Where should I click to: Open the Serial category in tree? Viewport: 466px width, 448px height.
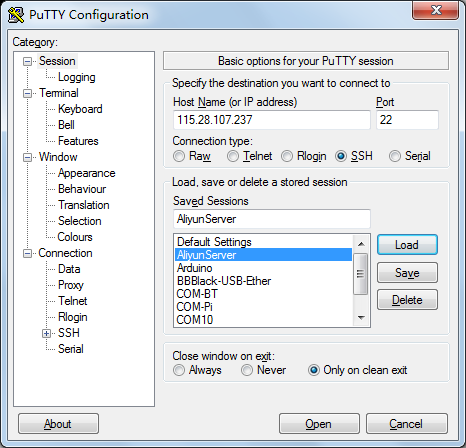(71, 349)
